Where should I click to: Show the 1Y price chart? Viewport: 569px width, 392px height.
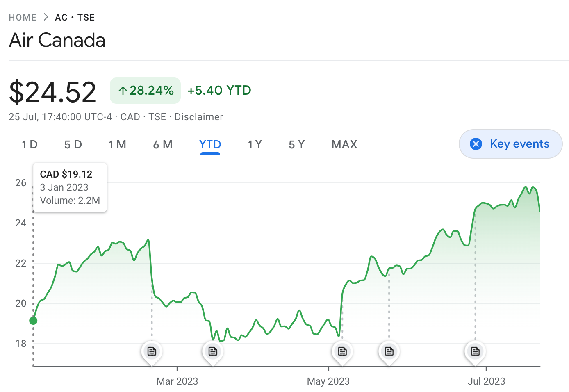pyautogui.click(x=255, y=145)
